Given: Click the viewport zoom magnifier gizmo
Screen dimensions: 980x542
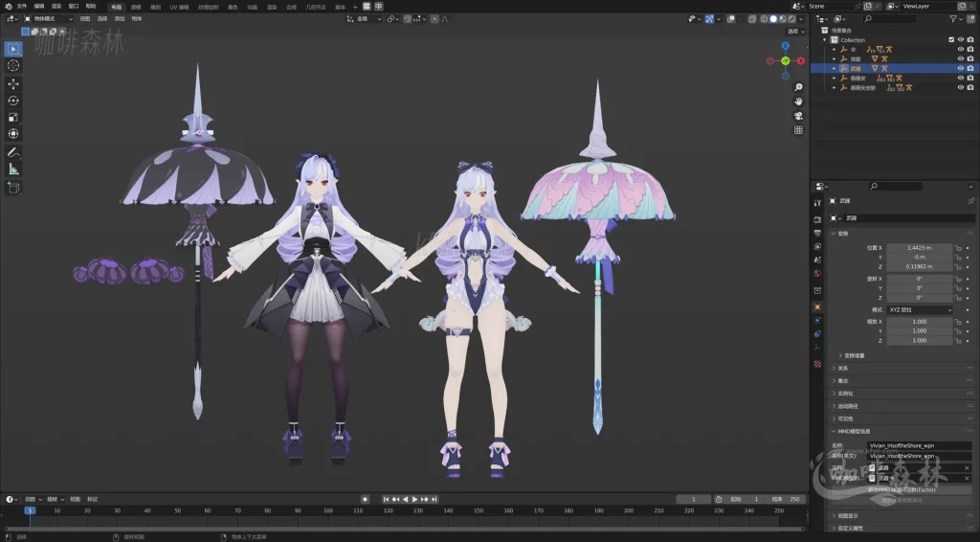Looking at the screenshot, I should (798, 87).
